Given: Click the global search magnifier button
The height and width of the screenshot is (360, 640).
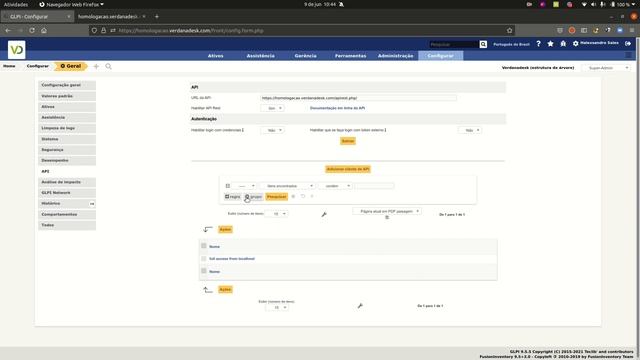Looking at the screenshot, I should pos(483,44).
